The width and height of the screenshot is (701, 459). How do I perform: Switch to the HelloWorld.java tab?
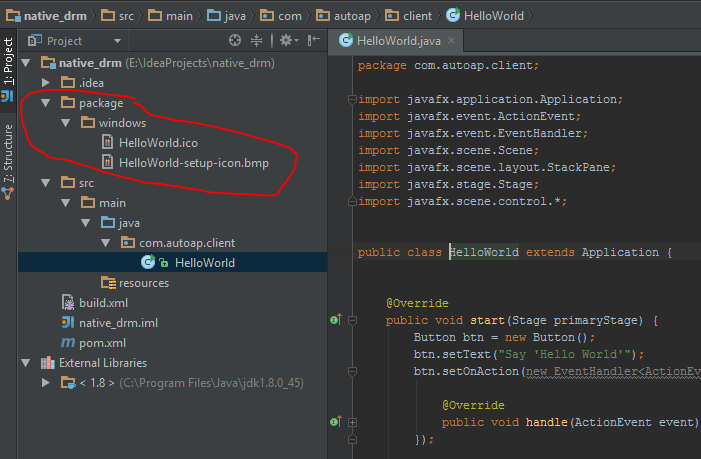pos(397,41)
